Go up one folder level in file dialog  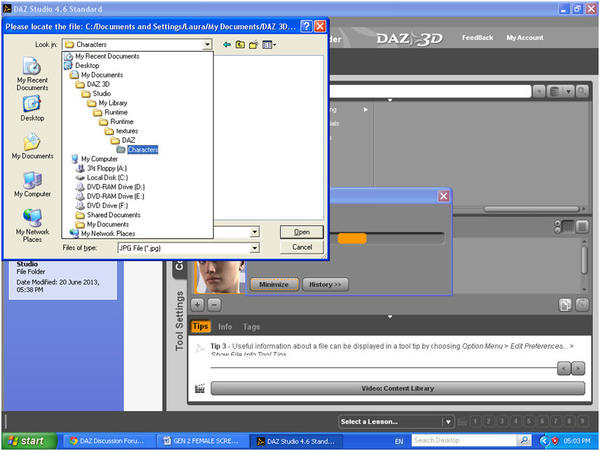point(240,45)
